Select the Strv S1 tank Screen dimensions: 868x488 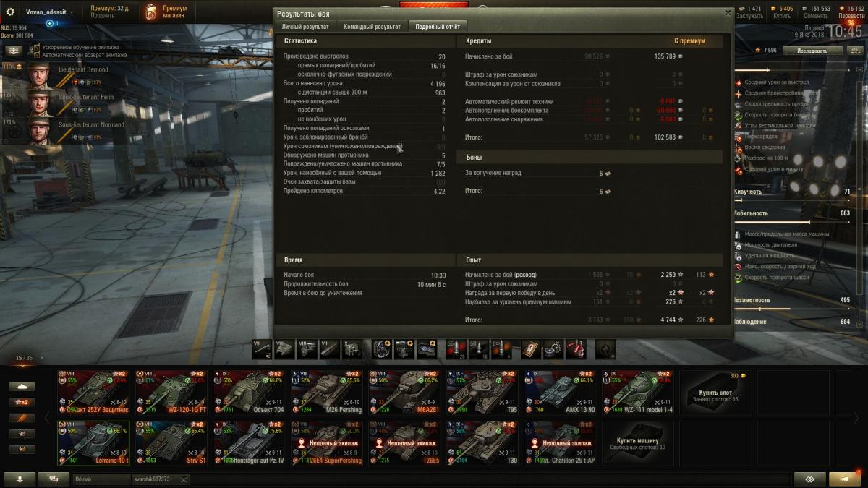(x=171, y=443)
